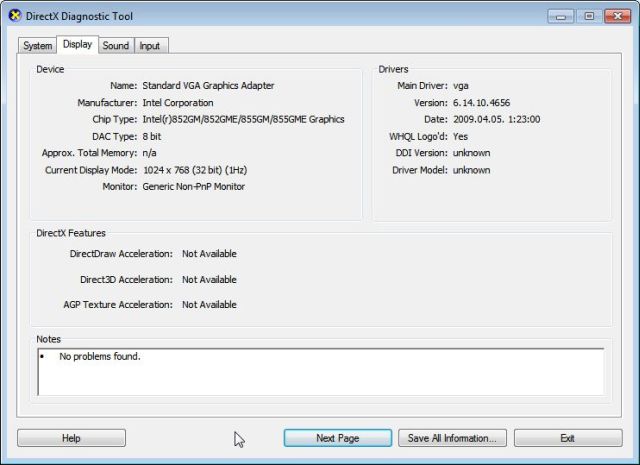640x465 pixels.
Task: Click the DirectX logo icon in title bar
Action: pyautogui.click(x=15, y=16)
